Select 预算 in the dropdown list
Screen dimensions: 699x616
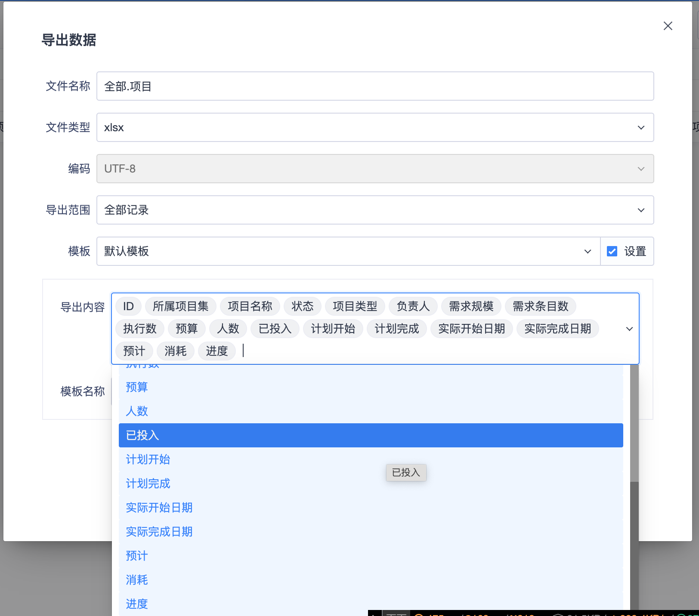[371, 387]
